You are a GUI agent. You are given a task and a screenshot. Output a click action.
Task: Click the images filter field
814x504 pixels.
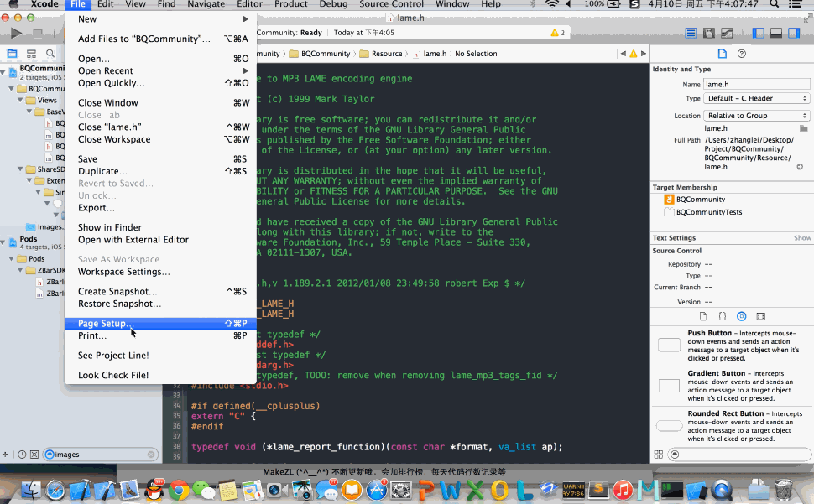(x=92, y=454)
